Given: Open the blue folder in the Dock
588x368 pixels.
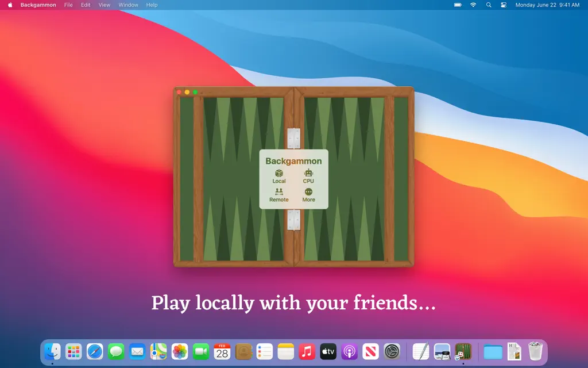Looking at the screenshot, I should click(x=493, y=352).
